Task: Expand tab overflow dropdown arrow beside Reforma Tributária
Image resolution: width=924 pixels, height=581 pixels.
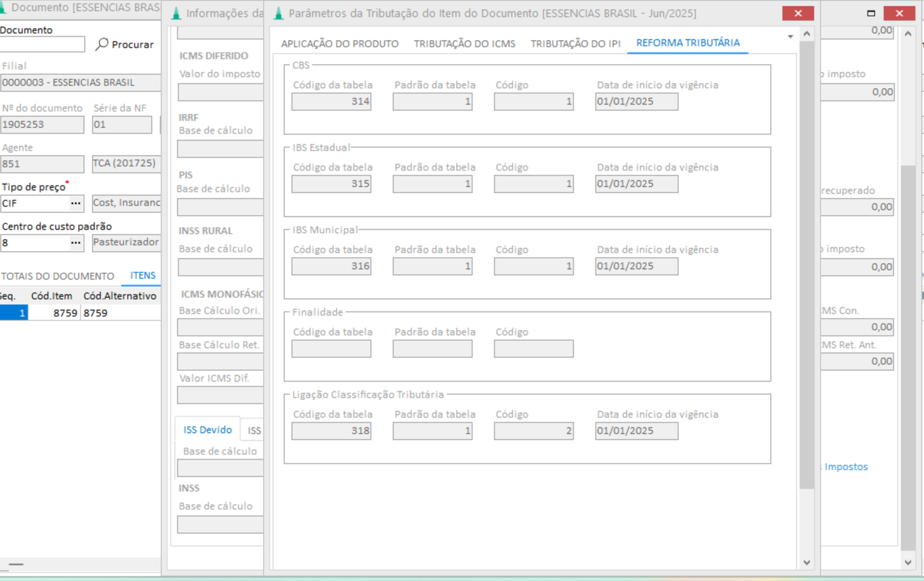Action: click(790, 37)
